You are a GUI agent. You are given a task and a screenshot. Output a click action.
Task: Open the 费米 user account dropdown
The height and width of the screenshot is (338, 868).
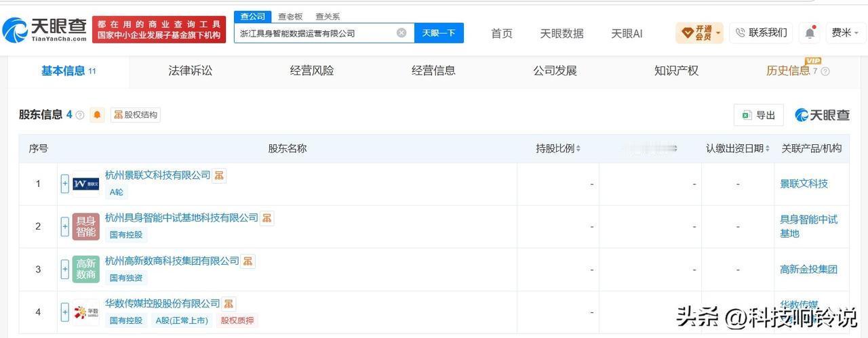(846, 33)
